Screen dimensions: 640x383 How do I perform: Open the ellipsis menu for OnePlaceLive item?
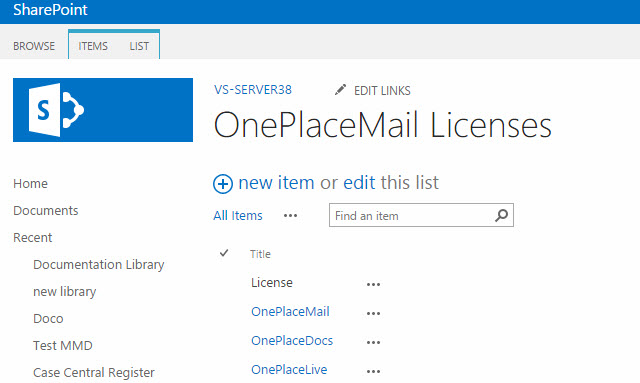(x=373, y=371)
